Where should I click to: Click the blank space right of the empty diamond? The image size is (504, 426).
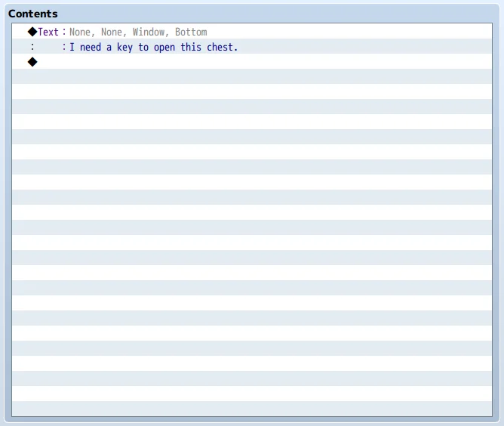coord(226,62)
